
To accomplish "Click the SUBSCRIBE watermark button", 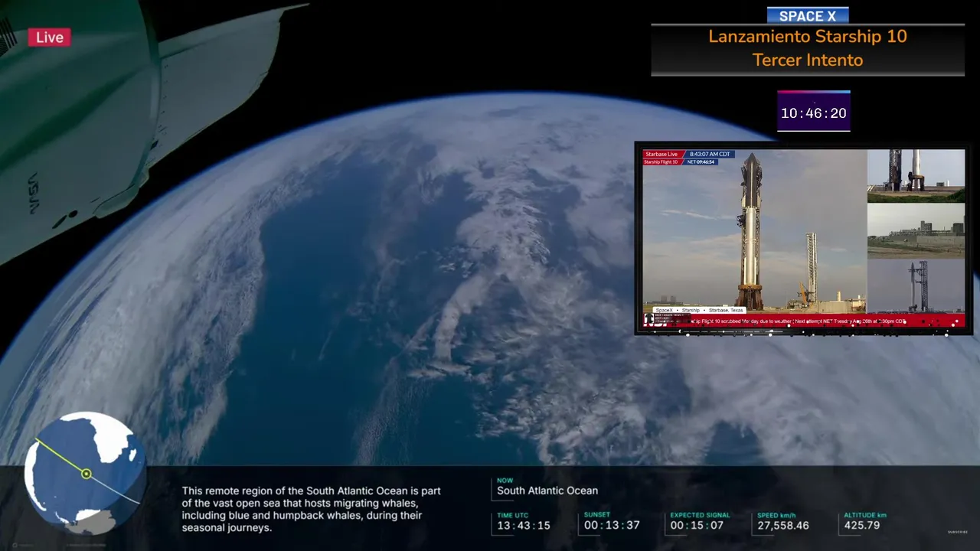I will pos(958,532).
